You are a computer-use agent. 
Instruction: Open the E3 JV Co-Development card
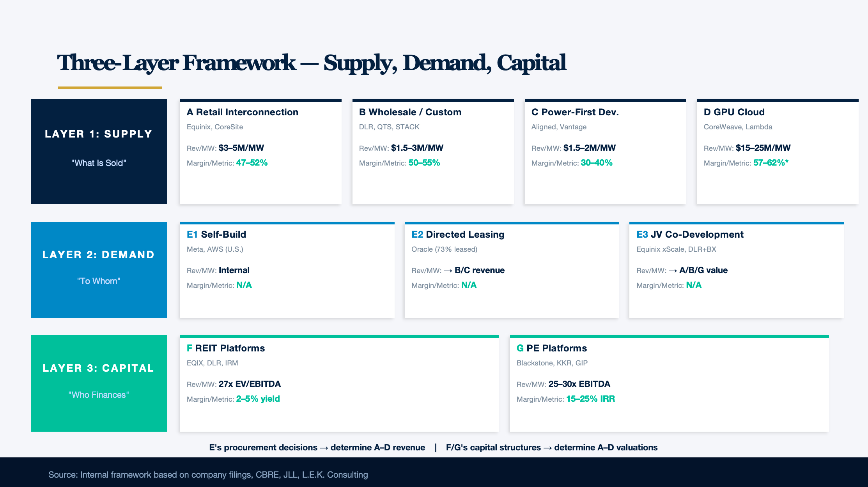click(x=737, y=270)
